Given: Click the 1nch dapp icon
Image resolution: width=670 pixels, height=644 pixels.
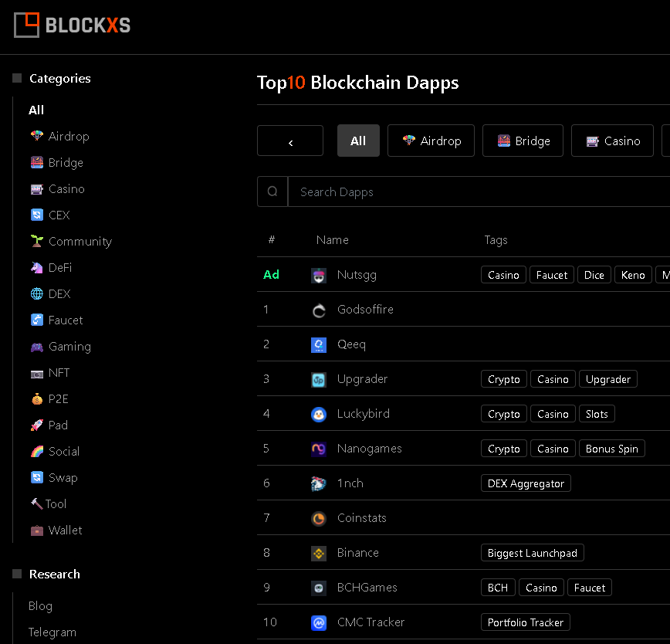Looking at the screenshot, I should (x=319, y=483).
